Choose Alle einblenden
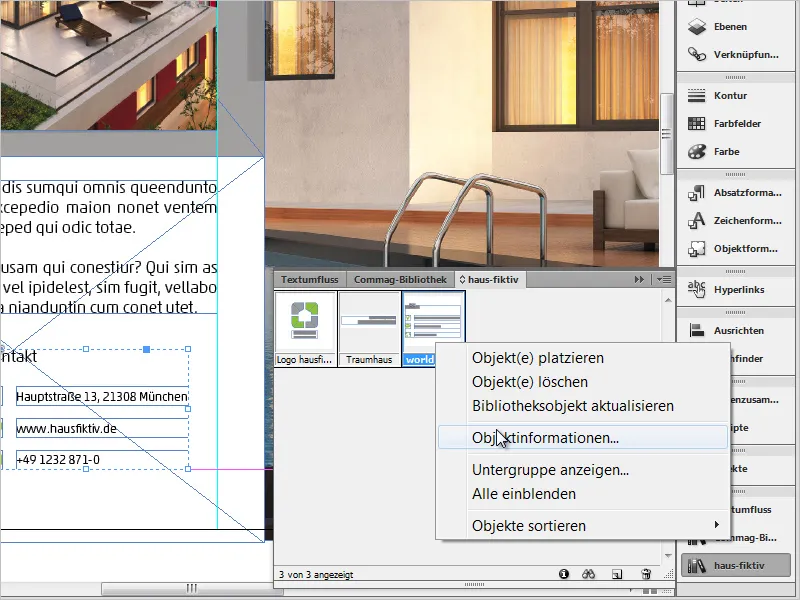800x600 pixels. coord(583,494)
